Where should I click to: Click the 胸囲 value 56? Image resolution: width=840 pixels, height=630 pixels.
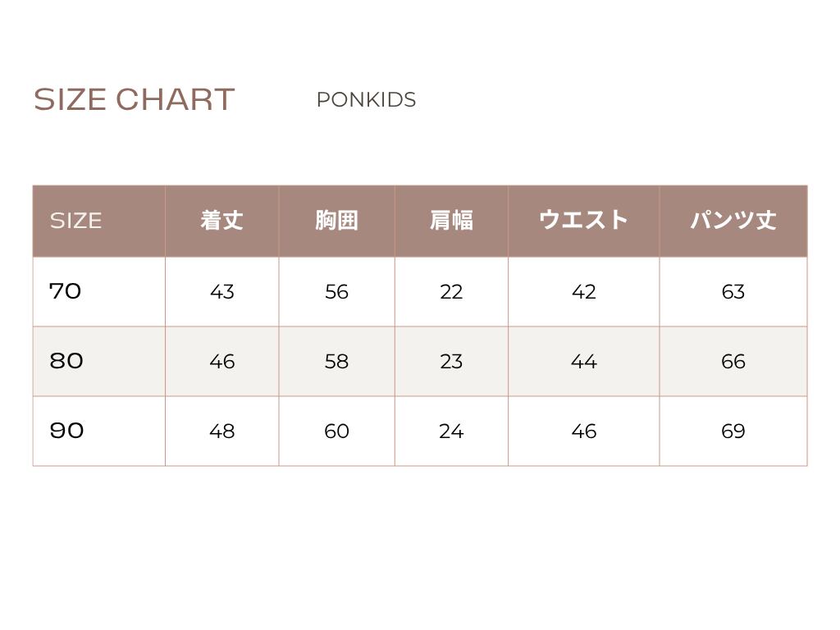tap(336, 292)
